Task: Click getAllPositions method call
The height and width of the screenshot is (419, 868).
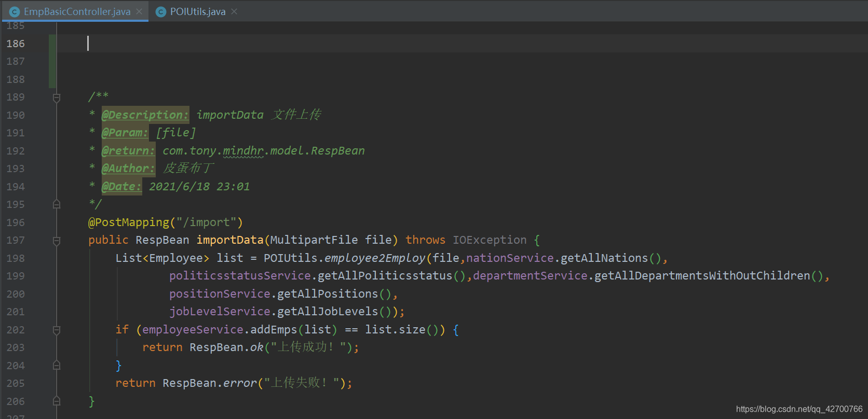Action: [x=328, y=294]
